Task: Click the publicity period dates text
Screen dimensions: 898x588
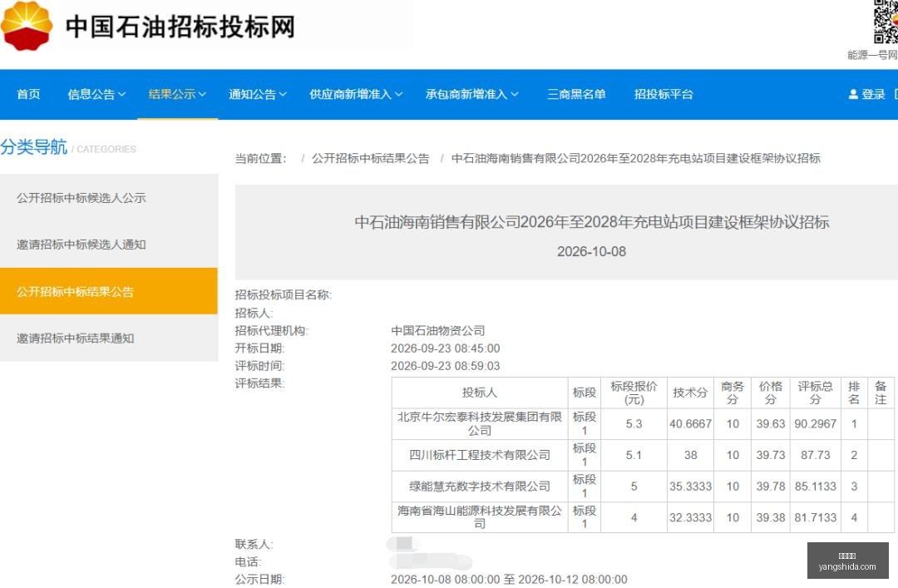Action: click(509, 580)
